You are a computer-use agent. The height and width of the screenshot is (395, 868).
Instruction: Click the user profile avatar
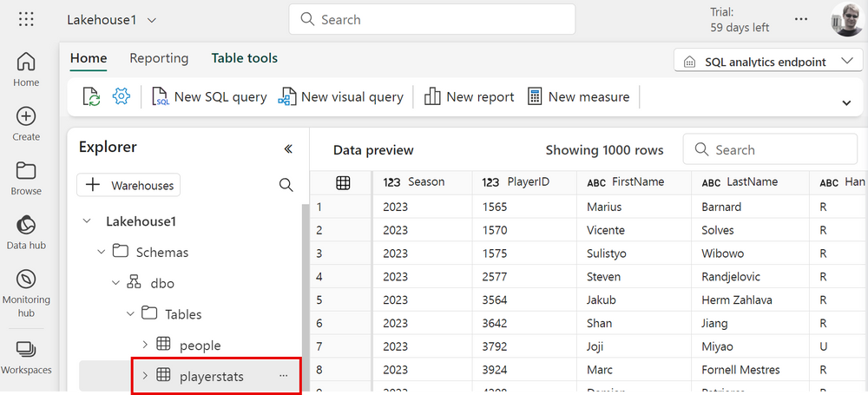[845, 20]
